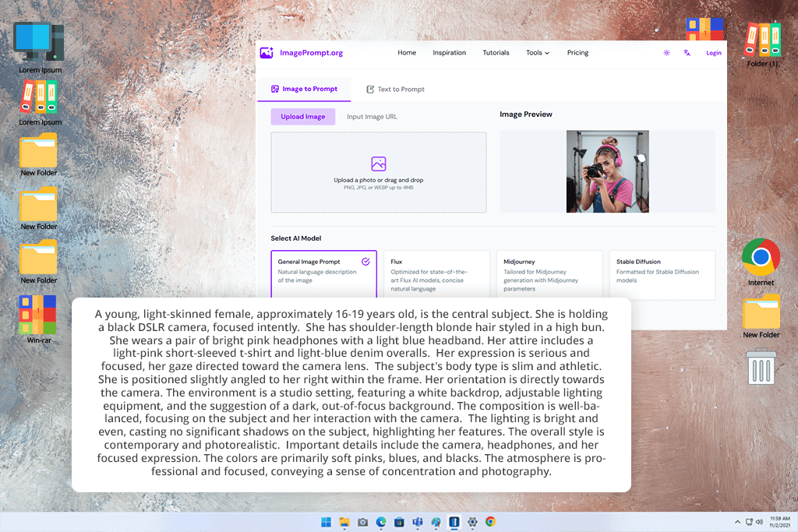Click the network tray icon
Screen dimensions: 798x532
749,522
